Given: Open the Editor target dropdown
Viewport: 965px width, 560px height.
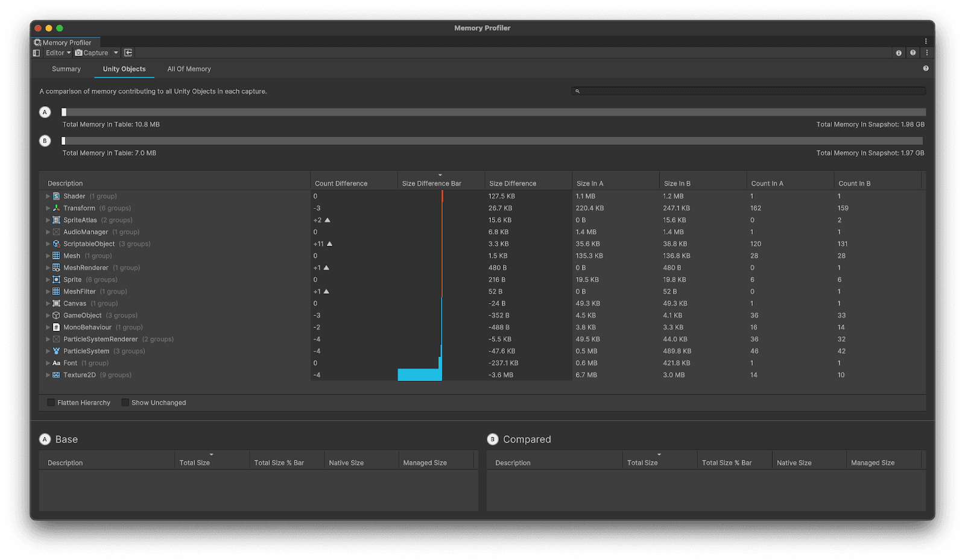Looking at the screenshot, I should pyautogui.click(x=58, y=53).
